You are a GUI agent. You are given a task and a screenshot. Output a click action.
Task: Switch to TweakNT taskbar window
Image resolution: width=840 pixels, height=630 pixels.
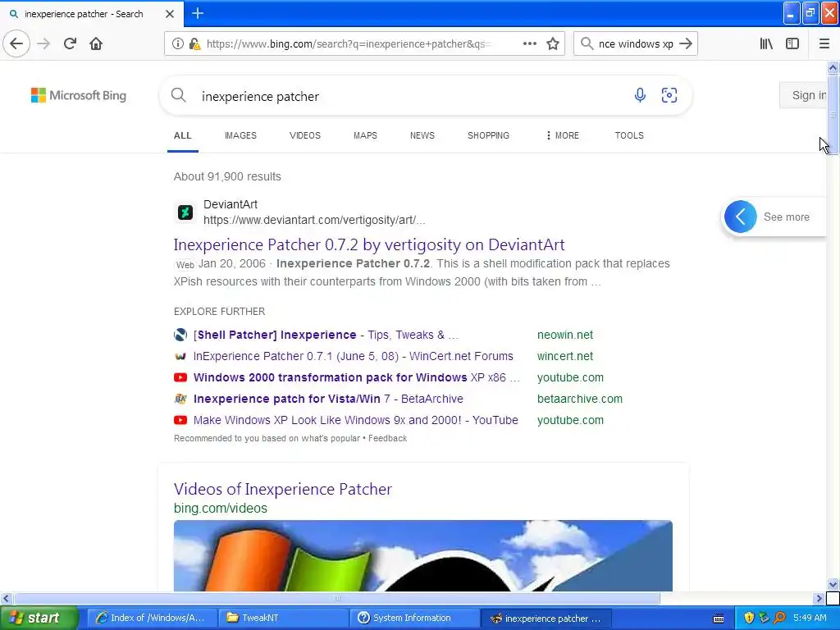click(x=283, y=618)
